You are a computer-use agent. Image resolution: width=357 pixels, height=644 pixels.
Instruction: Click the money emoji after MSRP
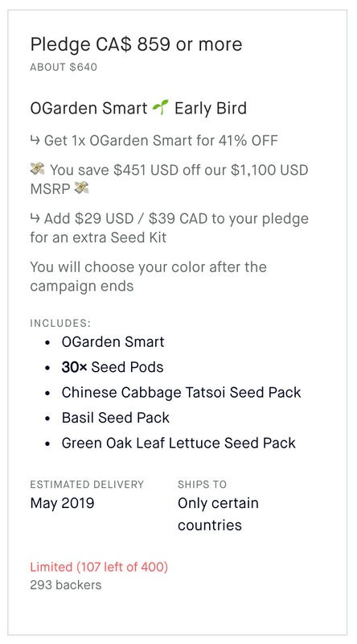click(x=82, y=188)
